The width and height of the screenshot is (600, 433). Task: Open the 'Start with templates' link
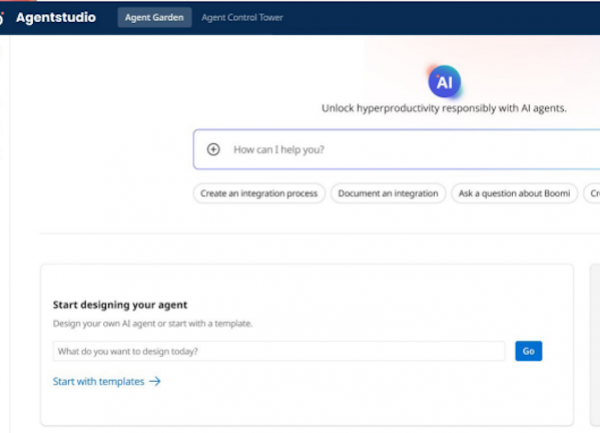click(x=99, y=381)
